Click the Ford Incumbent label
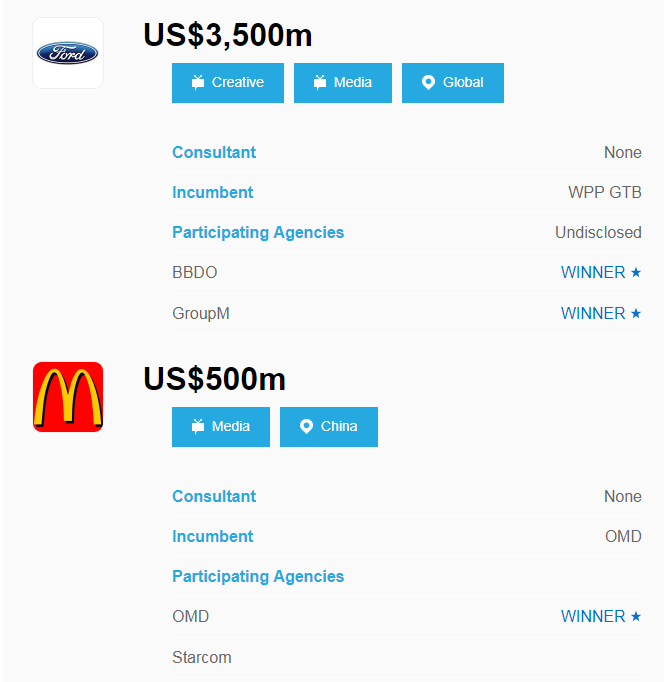Viewport: 664px width, 682px height. [213, 193]
